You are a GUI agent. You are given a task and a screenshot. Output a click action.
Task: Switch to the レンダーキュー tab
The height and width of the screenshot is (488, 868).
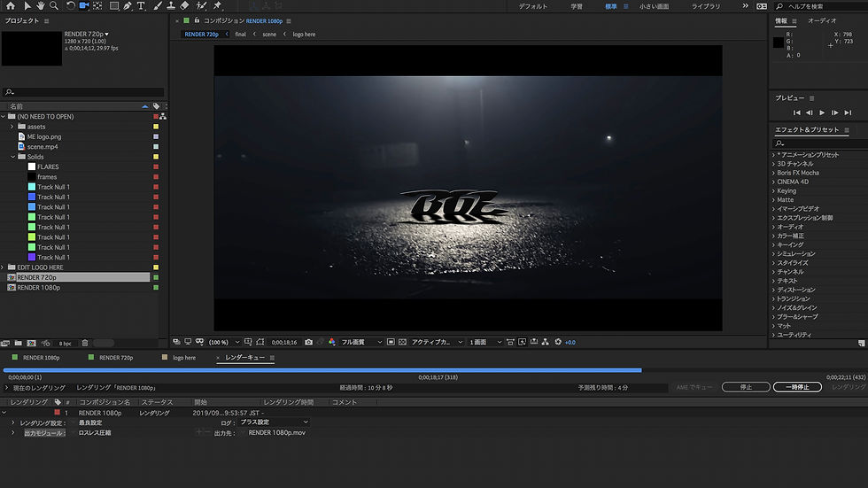click(244, 358)
